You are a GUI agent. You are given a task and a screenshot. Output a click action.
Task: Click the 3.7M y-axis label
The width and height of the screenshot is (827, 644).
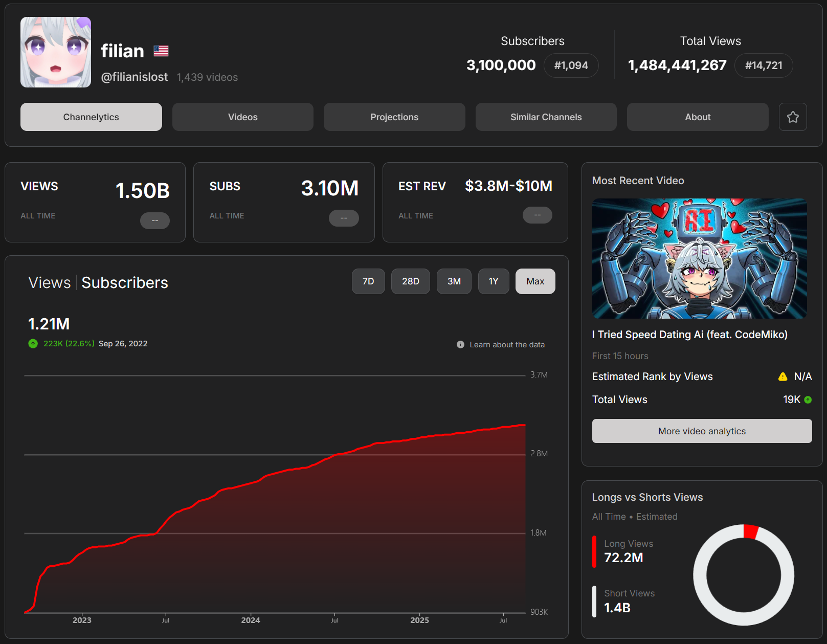tap(539, 375)
